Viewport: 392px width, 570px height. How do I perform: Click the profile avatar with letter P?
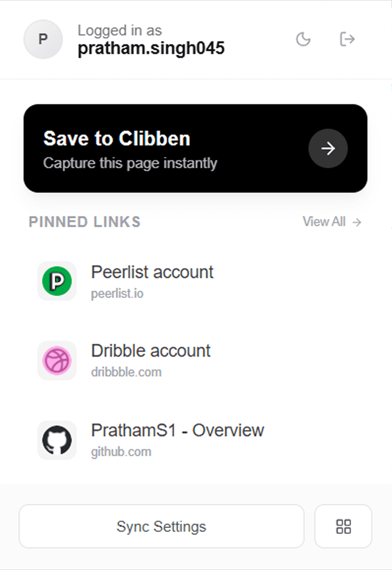point(43,39)
